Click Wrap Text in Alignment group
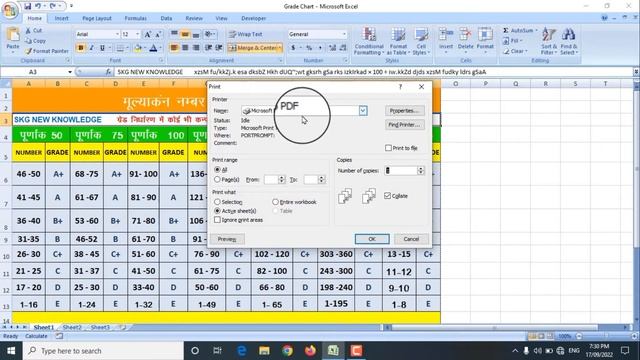 pos(246,34)
